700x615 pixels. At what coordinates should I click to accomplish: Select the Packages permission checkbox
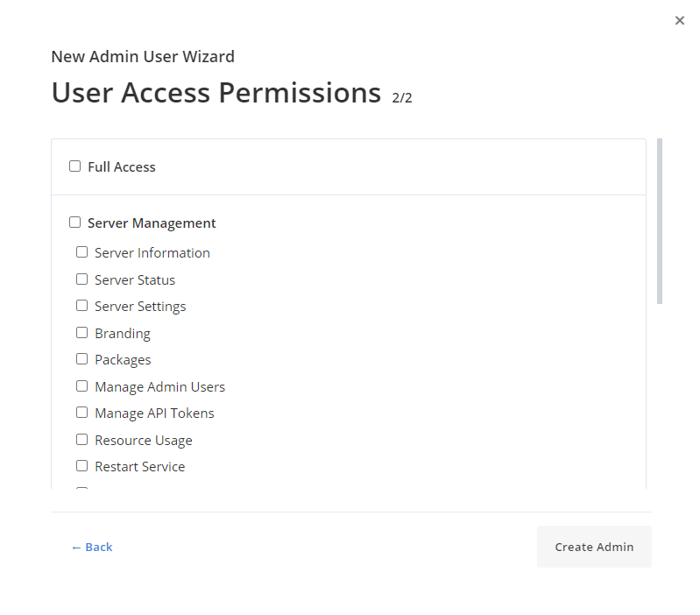coord(82,359)
